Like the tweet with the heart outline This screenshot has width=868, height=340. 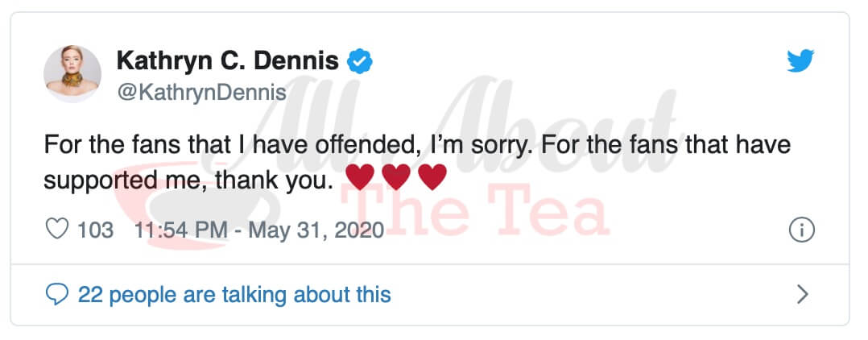click(56, 230)
